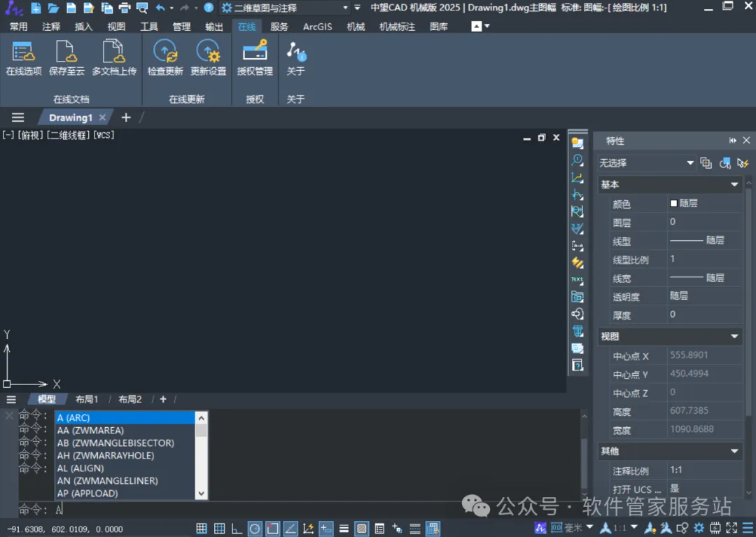
Task: Click the white 颜色 color swatch 随层
Action: pos(673,204)
